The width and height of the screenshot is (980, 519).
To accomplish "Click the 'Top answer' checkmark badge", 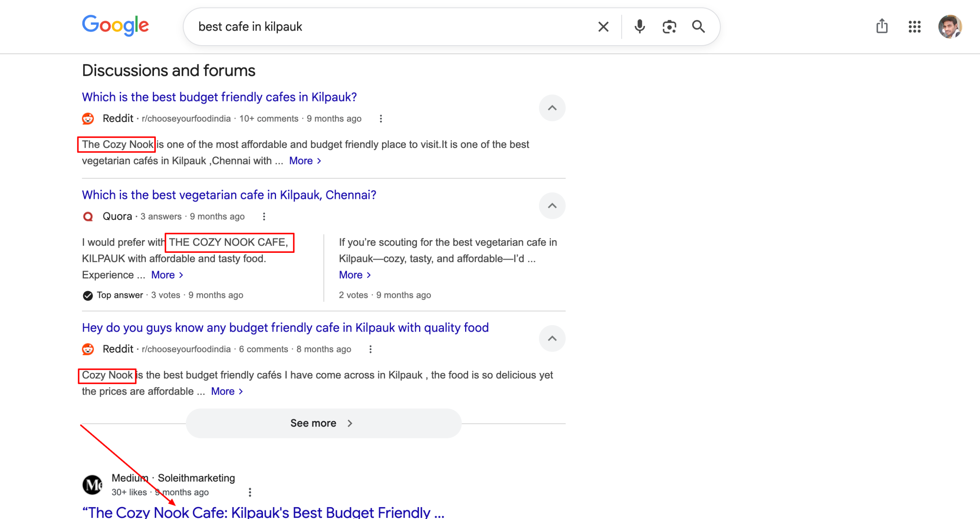I will pyautogui.click(x=88, y=296).
